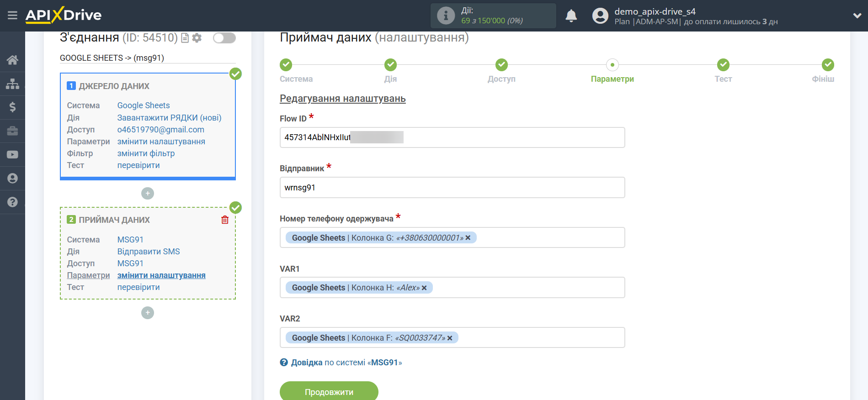
Task: Click the connection document copy icon
Action: pyautogui.click(x=185, y=38)
